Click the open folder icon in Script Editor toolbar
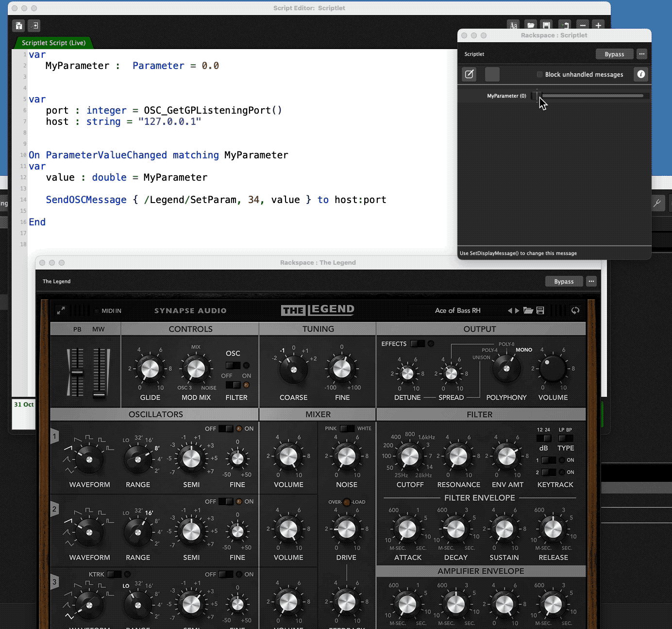The image size is (672, 629). click(531, 25)
